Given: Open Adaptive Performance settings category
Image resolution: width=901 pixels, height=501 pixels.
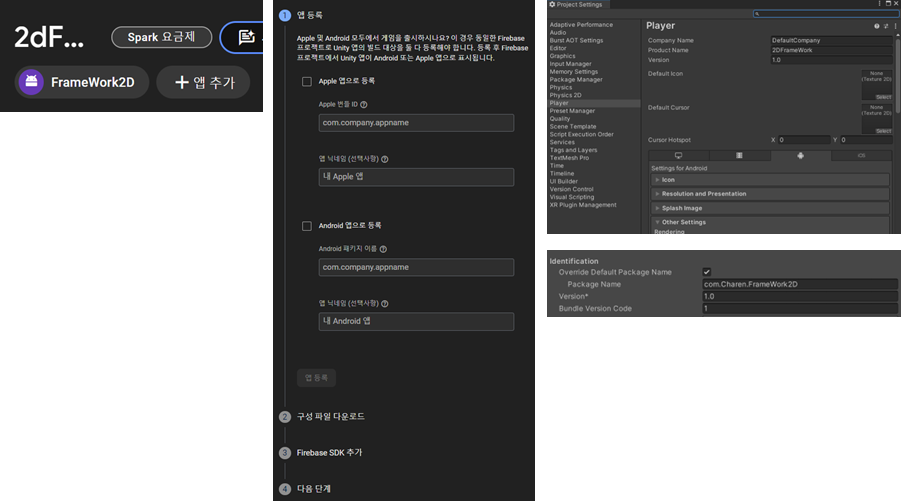Looking at the screenshot, I should pyautogui.click(x=581, y=25).
